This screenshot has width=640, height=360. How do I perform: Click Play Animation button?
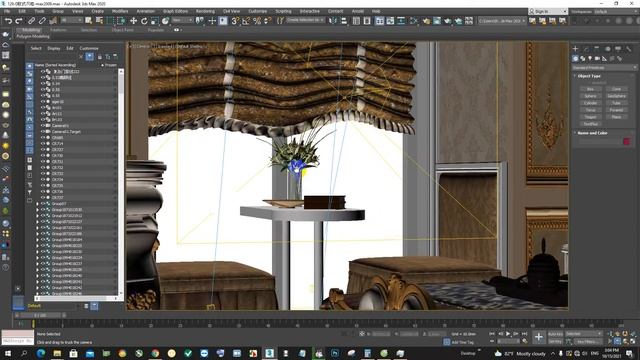508,334
